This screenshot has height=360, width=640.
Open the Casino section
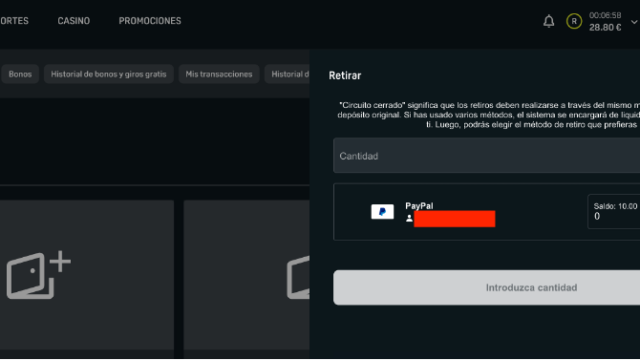coord(73,21)
